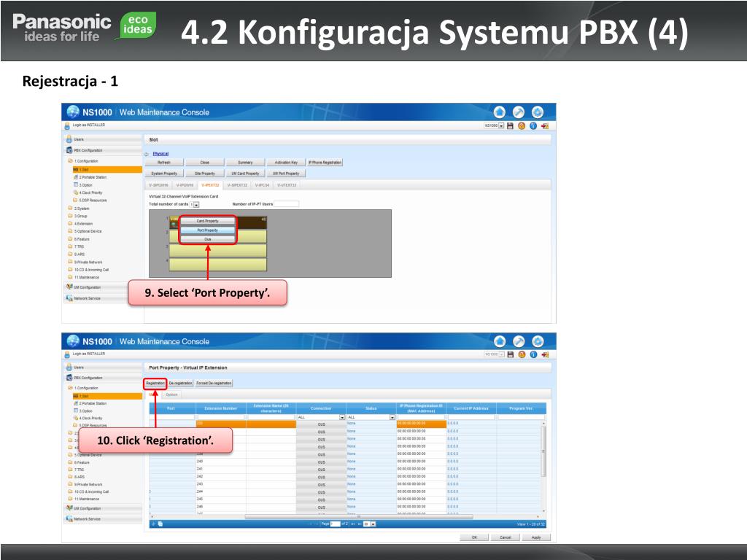Image resolution: width=747 pixels, height=560 pixels.
Task: Choose Card Property in card popup menu
Action: pyautogui.click(x=208, y=221)
